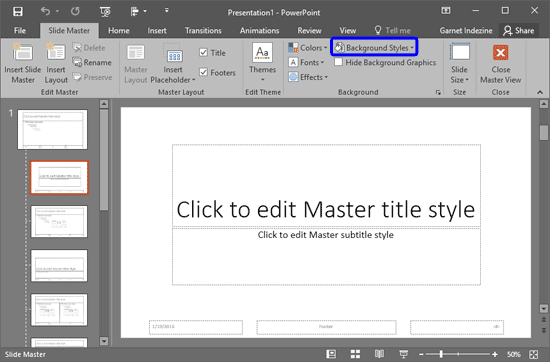
Task: Customize Quick Access Toolbar dropdown
Action: [167, 11]
